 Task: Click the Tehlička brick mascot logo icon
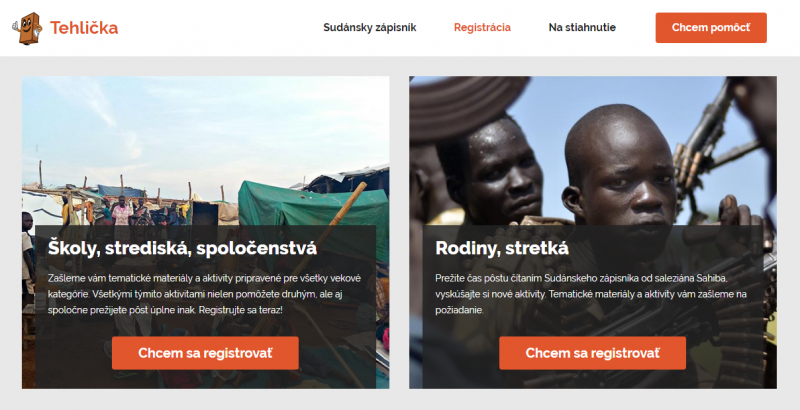(x=27, y=28)
